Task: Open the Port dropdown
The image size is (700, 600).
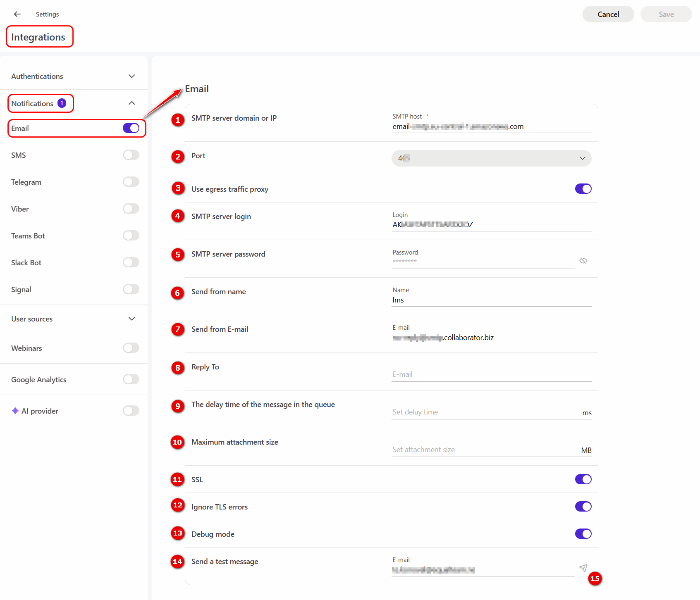Action: pos(491,158)
